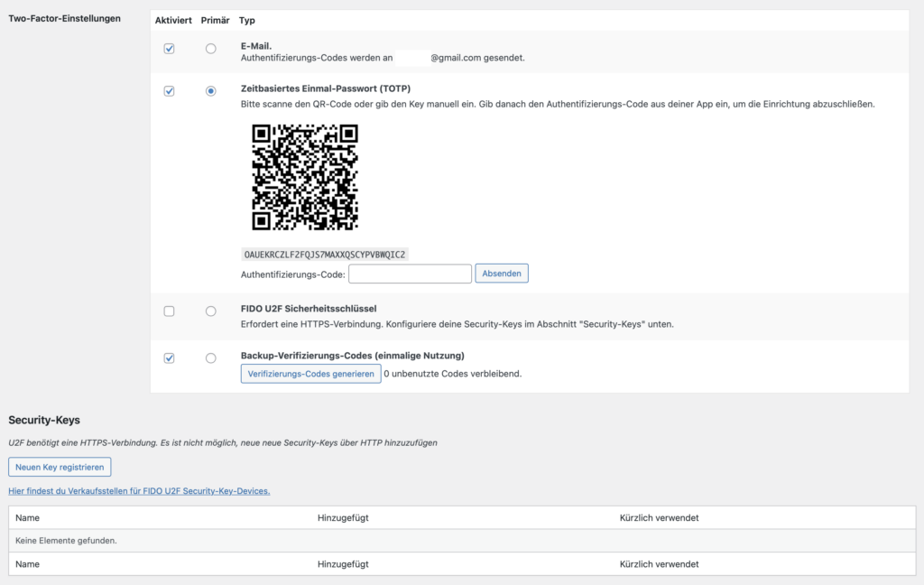Click Kürzlich verwendet header in top row

[659, 517]
